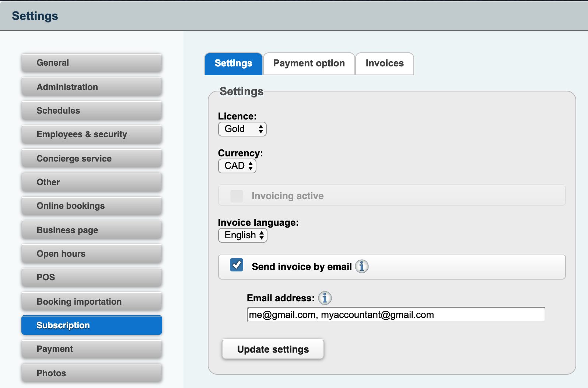
Task: Open the Invoice language dropdown showing English
Action: point(242,235)
